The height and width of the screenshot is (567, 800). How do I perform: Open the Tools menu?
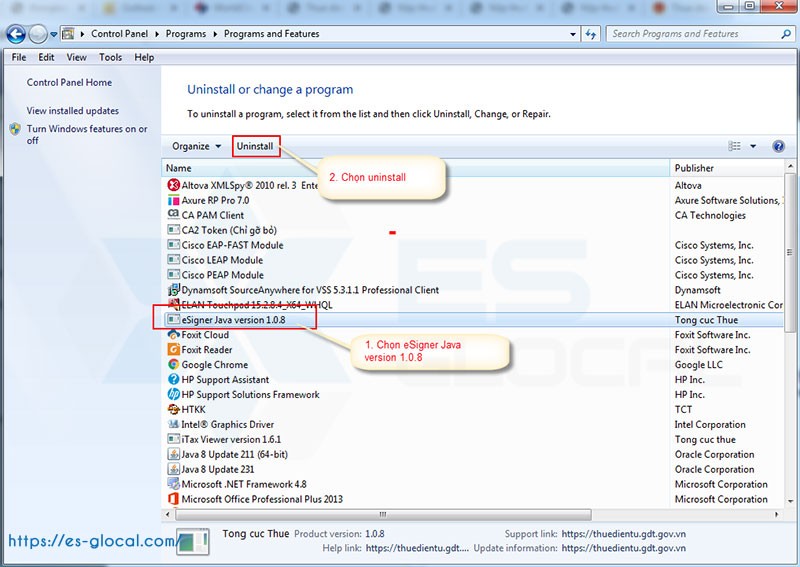(x=110, y=57)
